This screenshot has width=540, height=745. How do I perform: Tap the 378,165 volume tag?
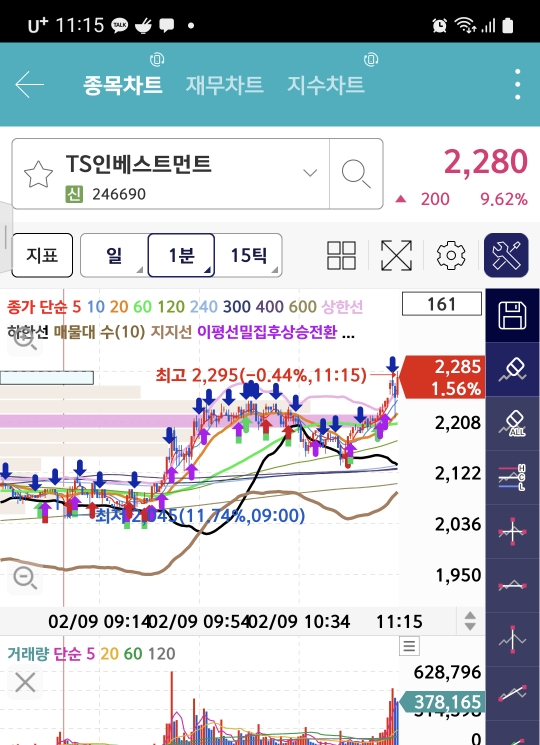443,702
